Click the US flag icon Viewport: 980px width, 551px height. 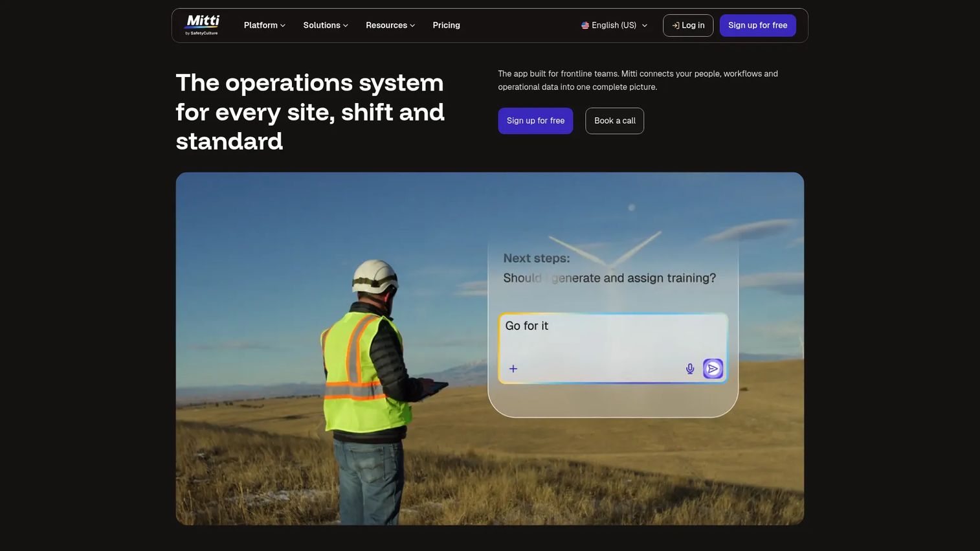[585, 25]
